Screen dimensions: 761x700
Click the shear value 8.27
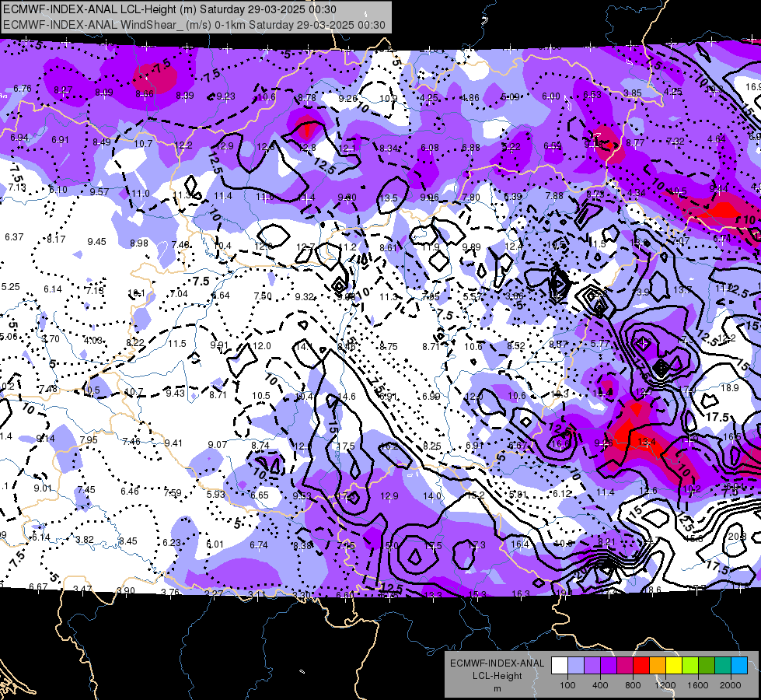click(63, 90)
